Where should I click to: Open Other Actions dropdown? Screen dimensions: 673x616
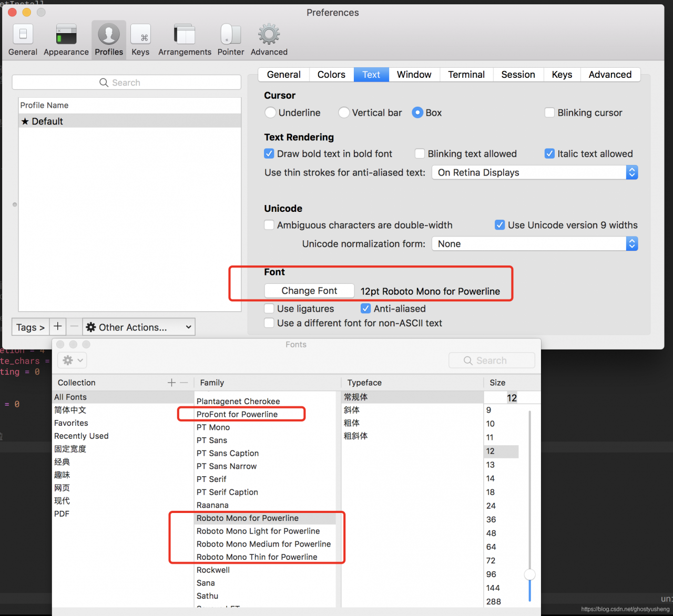pos(139,327)
